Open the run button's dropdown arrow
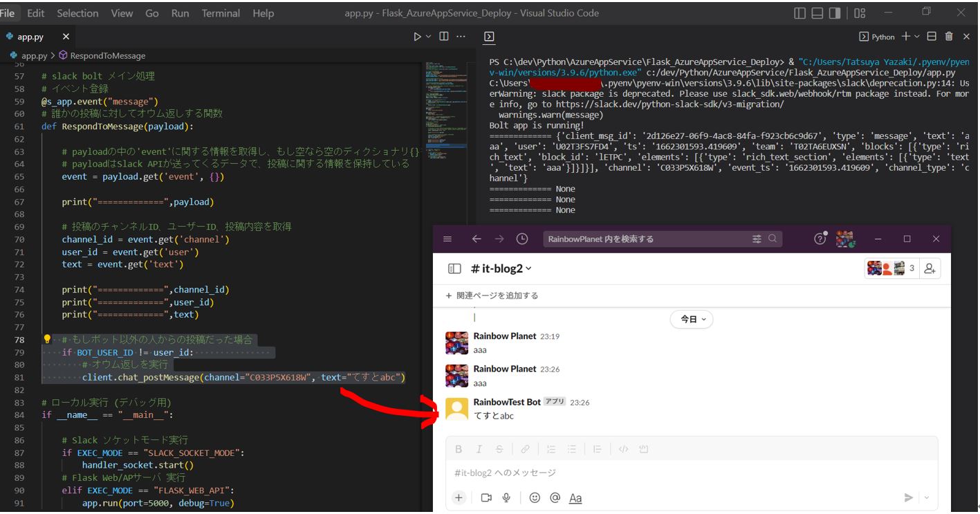 coord(429,37)
